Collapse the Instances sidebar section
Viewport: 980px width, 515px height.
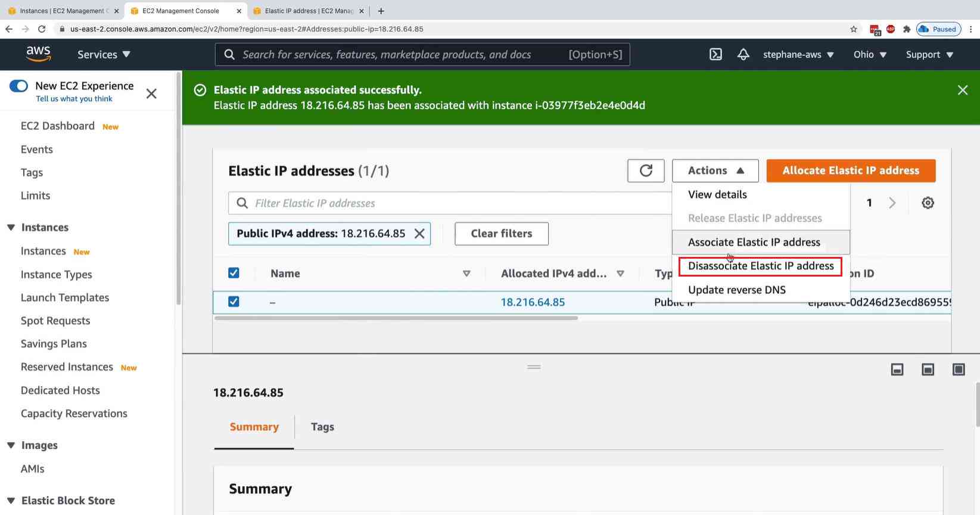[x=11, y=228]
